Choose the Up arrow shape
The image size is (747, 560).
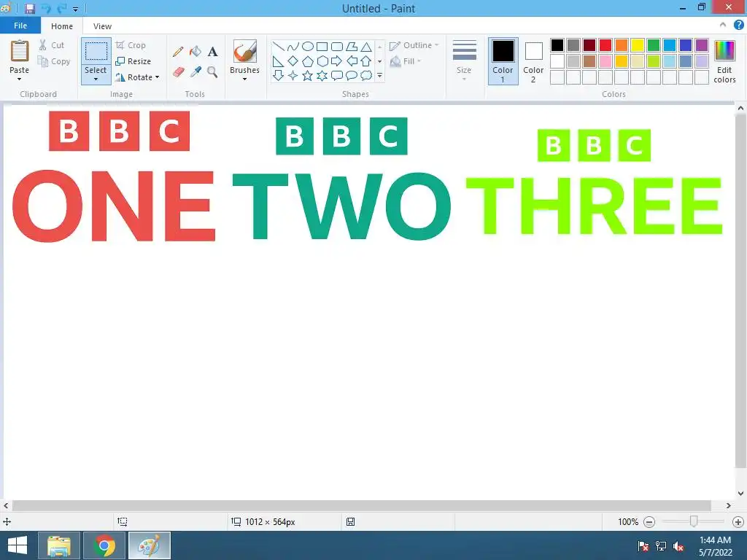pos(366,61)
